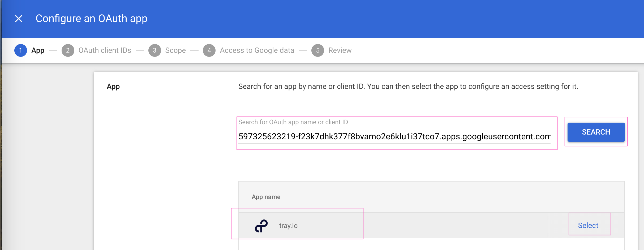Viewport: 644px width, 250px height.
Task: Open the Access to Google data step
Action: click(x=257, y=50)
